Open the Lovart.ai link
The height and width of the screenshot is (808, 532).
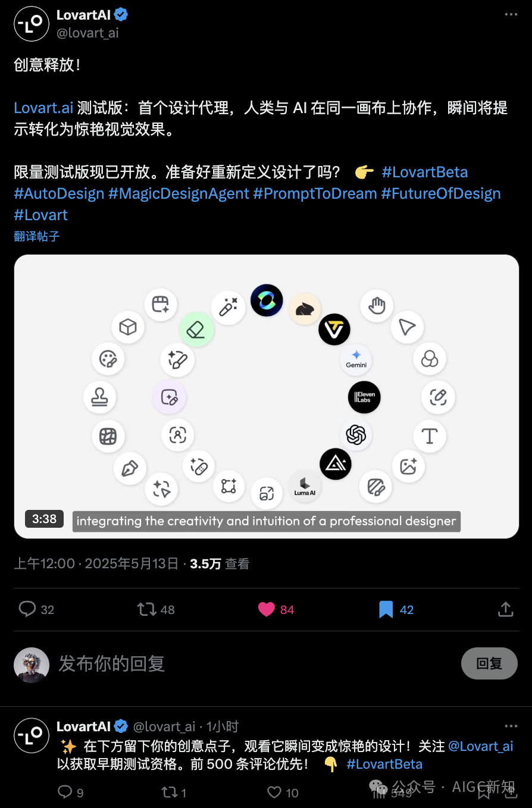(44, 108)
